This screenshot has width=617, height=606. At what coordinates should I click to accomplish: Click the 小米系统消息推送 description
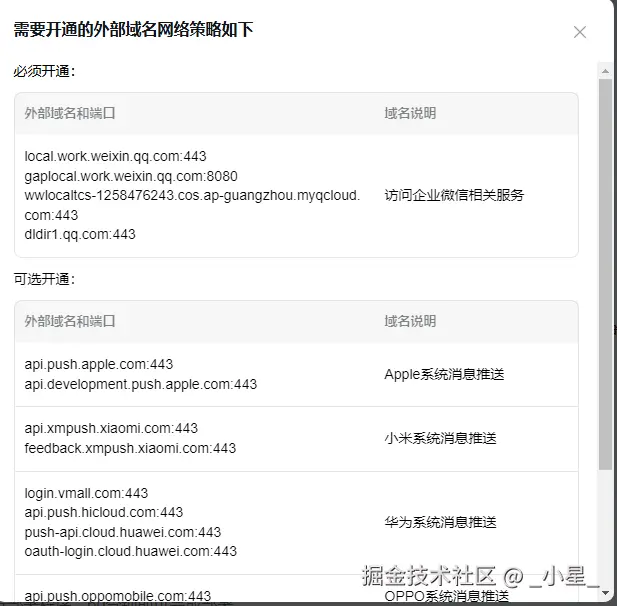pos(440,438)
